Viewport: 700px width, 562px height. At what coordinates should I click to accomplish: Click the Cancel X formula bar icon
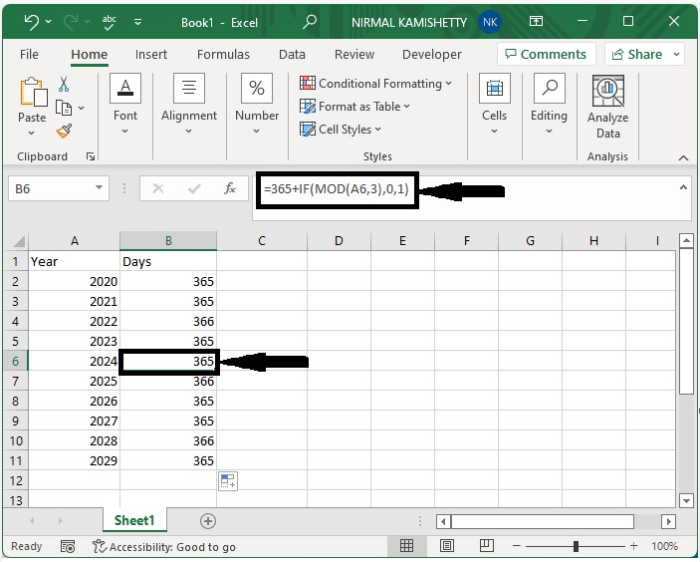[158, 188]
